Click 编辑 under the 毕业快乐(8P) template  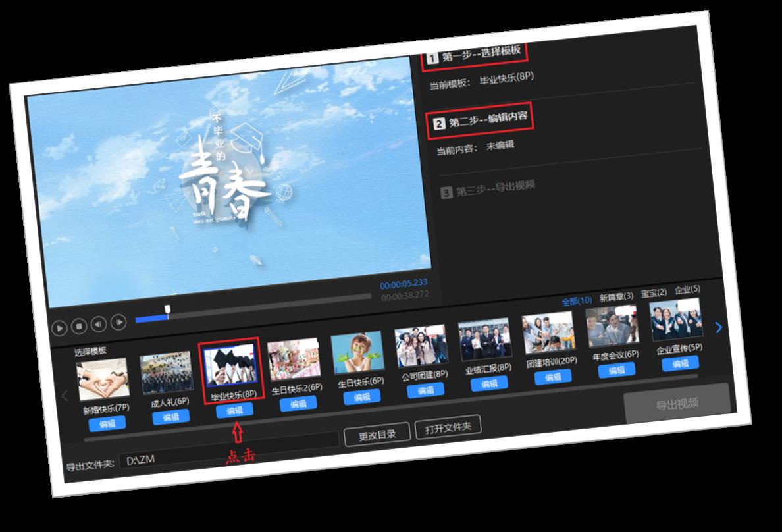tap(234, 411)
